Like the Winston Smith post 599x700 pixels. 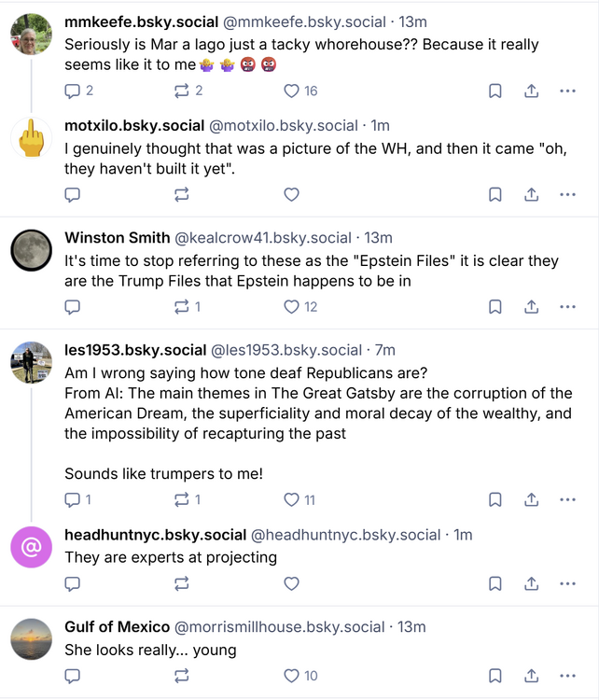click(291, 306)
